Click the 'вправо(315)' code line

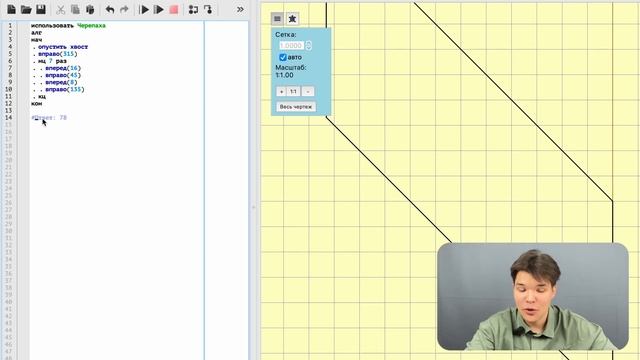[x=58, y=54]
